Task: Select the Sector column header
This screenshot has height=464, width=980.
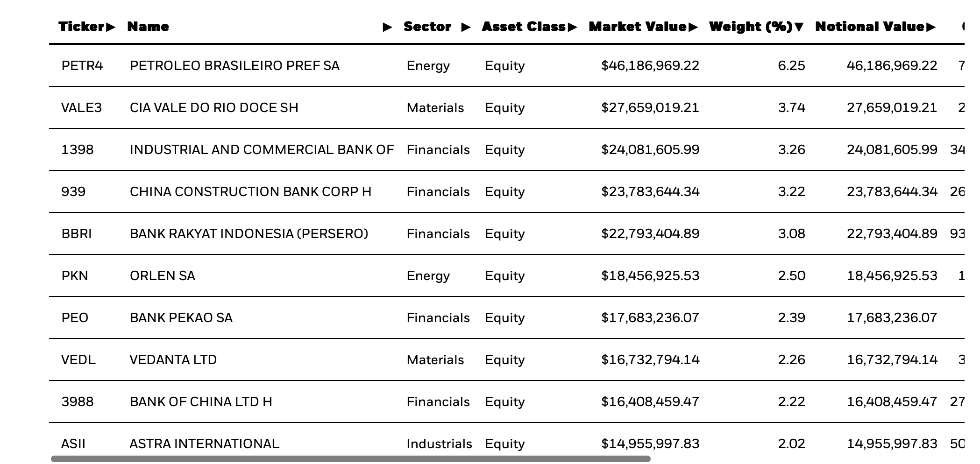Action: coord(426,27)
